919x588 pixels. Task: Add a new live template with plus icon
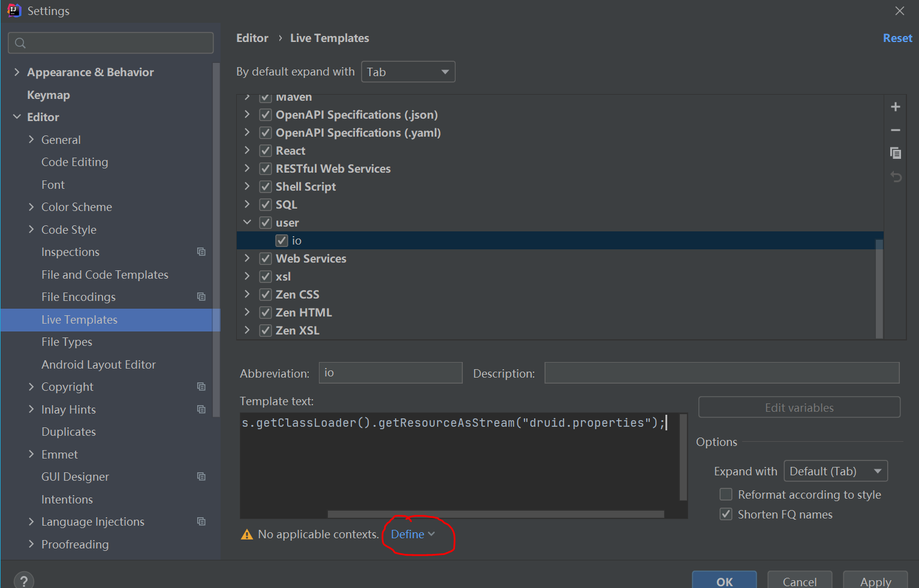tap(896, 107)
